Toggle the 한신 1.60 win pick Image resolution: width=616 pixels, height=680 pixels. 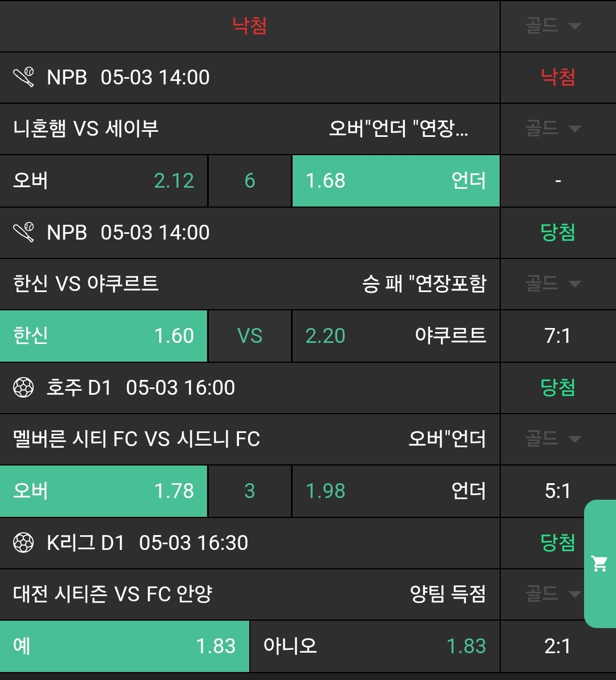pos(104,336)
